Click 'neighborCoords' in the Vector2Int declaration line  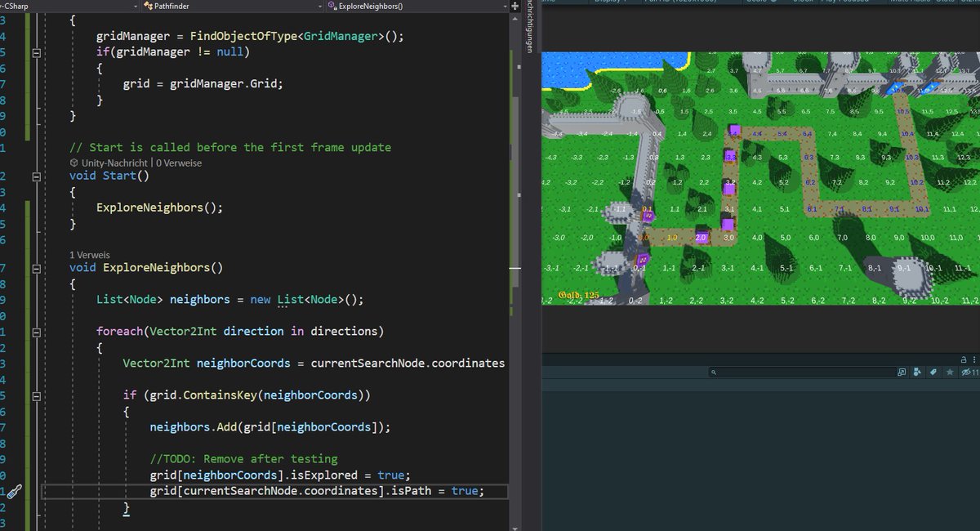(243, 364)
